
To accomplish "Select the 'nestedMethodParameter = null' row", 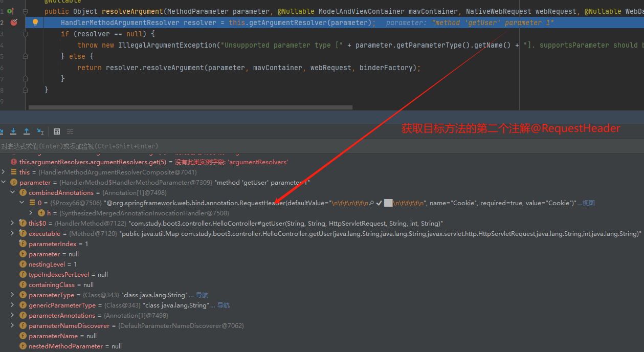I will coord(322,346).
